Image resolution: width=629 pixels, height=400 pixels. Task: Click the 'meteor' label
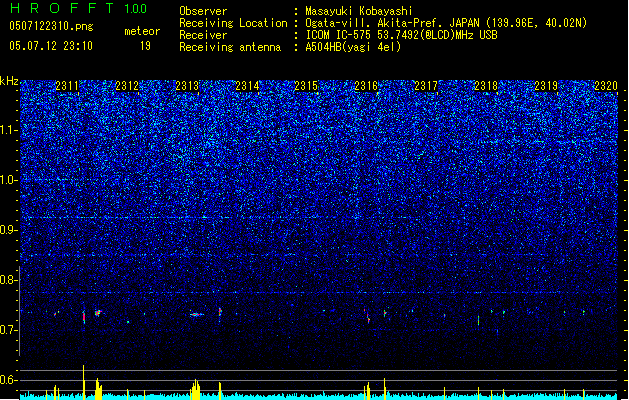[142, 31]
